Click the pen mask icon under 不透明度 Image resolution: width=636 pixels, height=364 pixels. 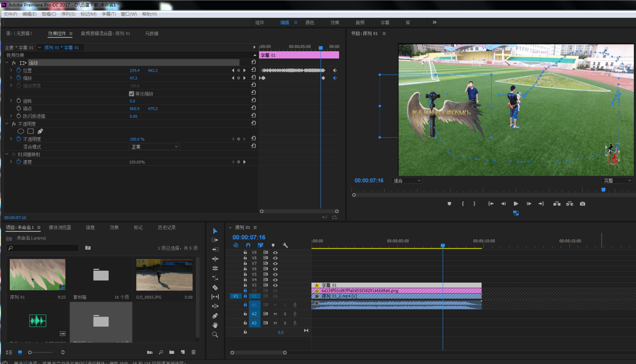tap(40, 131)
